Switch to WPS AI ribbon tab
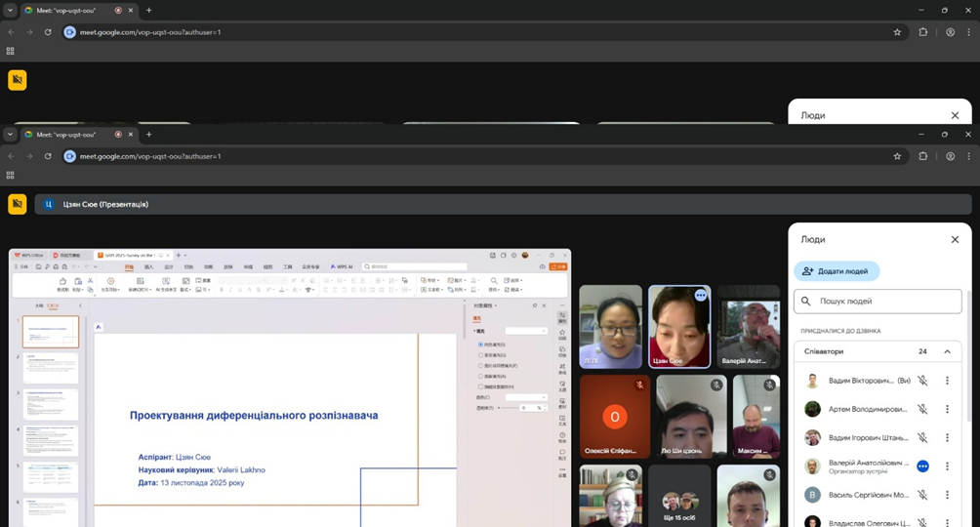The height and width of the screenshot is (527, 980). pyautogui.click(x=343, y=266)
